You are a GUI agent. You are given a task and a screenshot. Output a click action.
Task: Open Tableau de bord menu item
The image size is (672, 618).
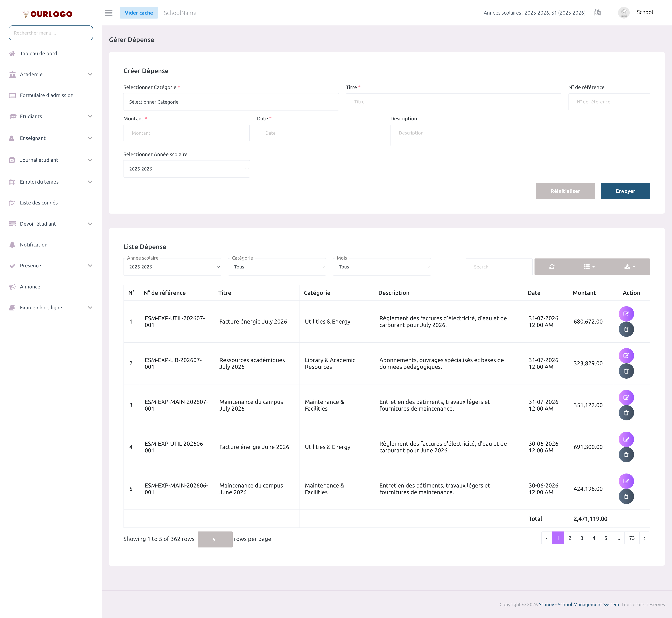click(39, 53)
